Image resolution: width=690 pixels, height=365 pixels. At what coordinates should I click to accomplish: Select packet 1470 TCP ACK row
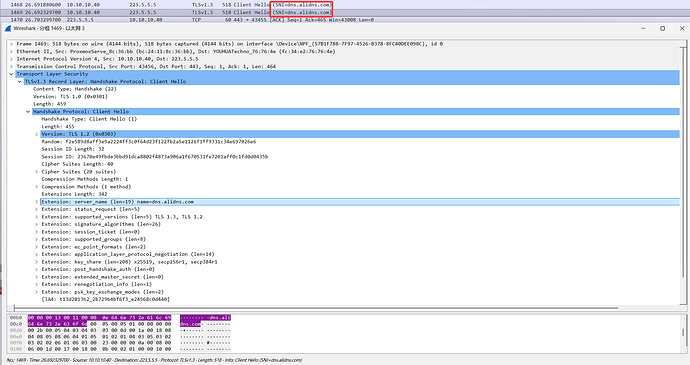[345, 20]
